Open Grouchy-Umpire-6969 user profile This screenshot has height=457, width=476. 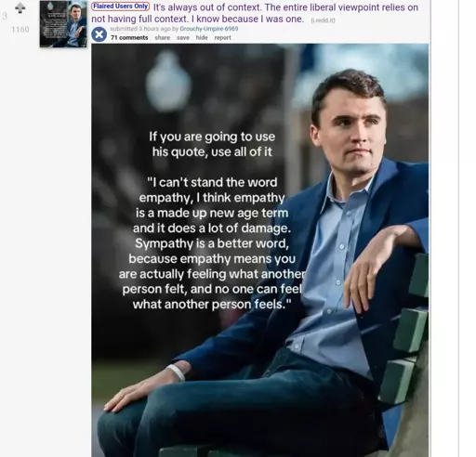(209, 29)
